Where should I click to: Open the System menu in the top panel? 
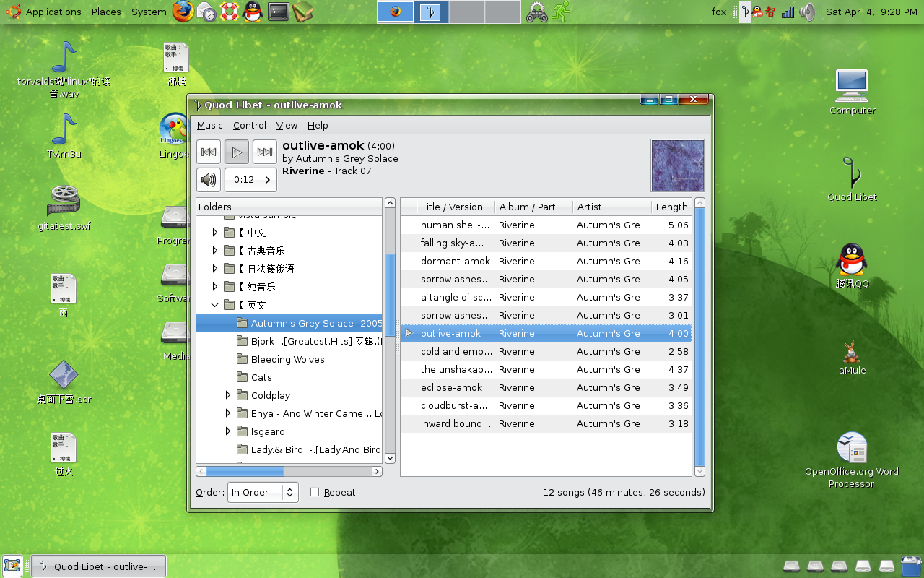coord(149,12)
